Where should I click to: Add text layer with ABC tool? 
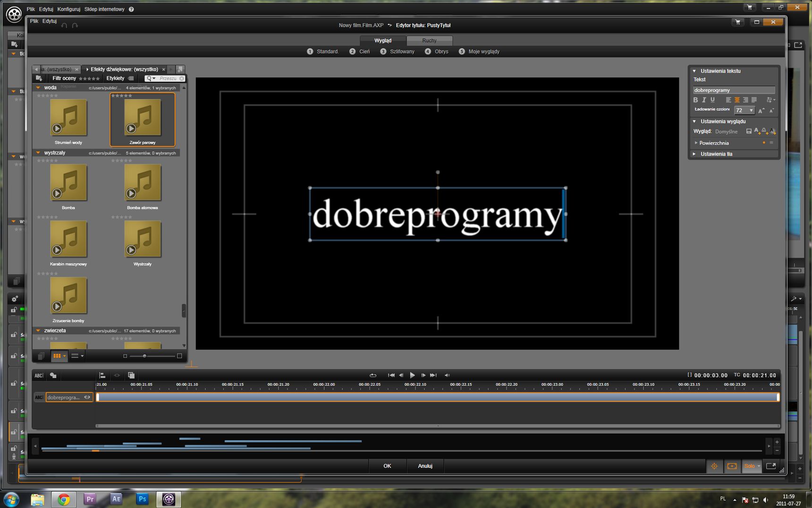pyautogui.click(x=39, y=376)
